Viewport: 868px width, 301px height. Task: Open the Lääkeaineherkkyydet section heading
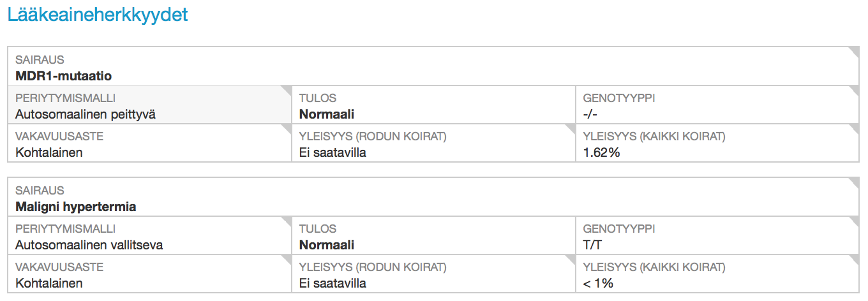(x=98, y=15)
